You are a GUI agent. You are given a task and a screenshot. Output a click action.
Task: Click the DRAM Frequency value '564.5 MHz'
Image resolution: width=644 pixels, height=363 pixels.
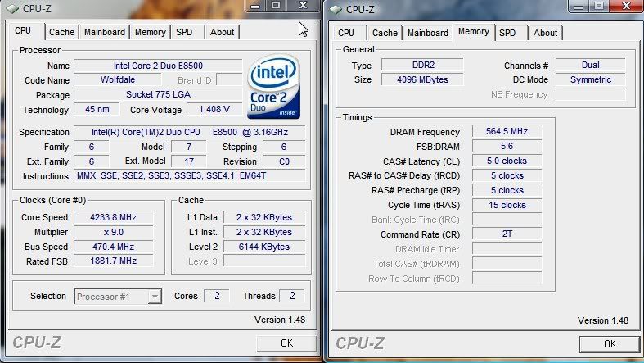[507, 131]
